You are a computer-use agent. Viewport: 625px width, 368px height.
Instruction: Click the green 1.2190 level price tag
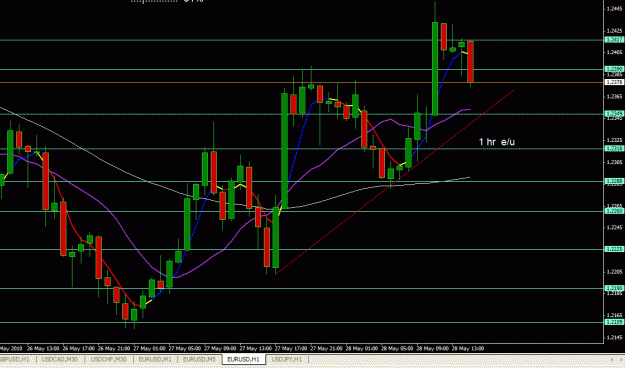coord(614,288)
